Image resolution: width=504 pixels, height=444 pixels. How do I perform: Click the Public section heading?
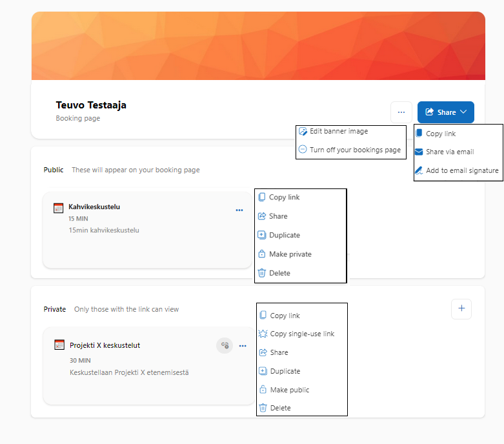click(54, 170)
